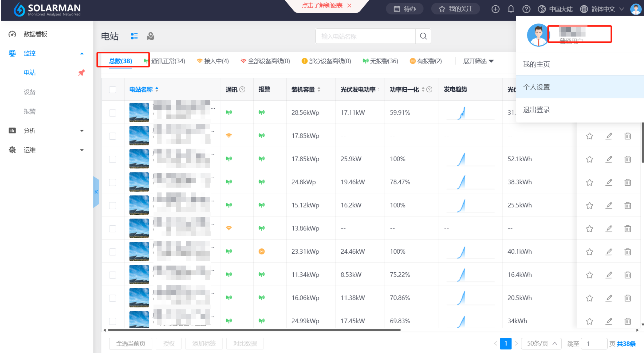The width and height of the screenshot is (644, 353).
Task: Click the add plus circle icon
Action: coord(495,9)
